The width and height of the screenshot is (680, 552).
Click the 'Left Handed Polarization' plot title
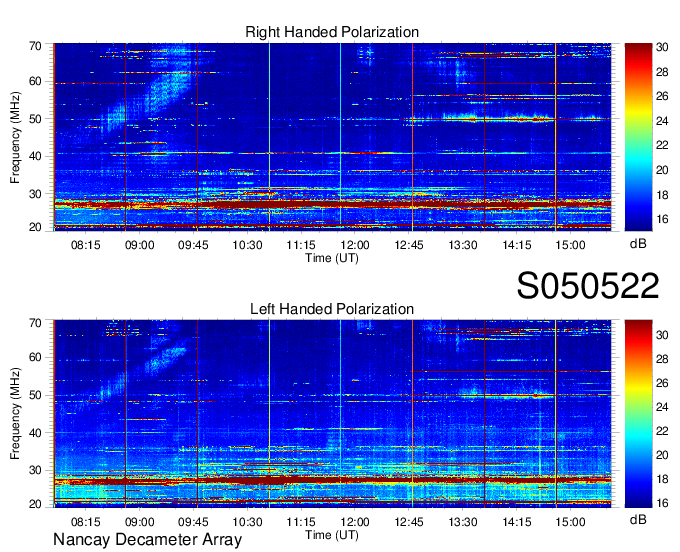(x=332, y=309)
